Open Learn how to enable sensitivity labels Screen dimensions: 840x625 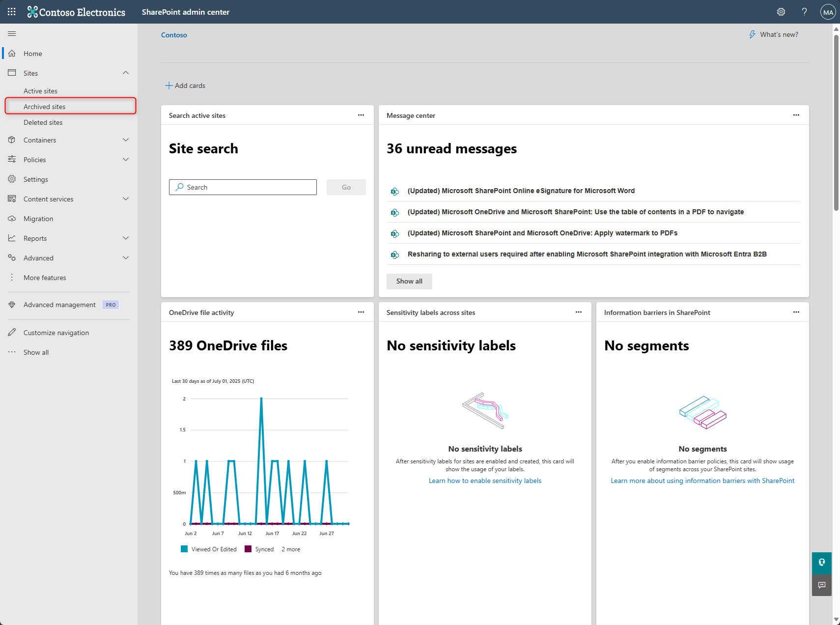(485, 480)
